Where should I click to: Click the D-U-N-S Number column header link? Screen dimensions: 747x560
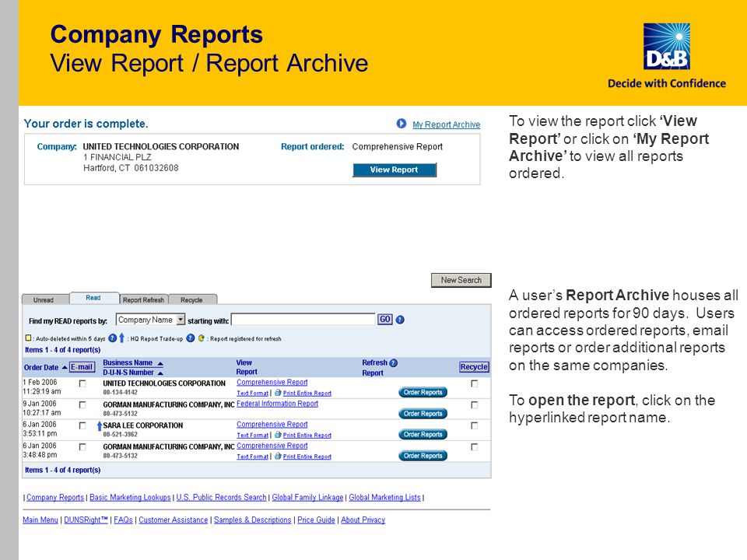point(128,373)
